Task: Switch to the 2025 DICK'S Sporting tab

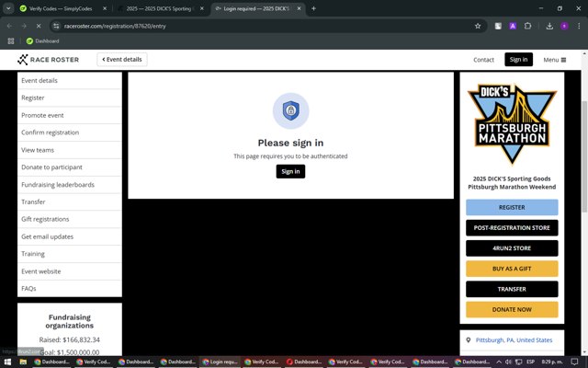Action: pyautogui.click(x=159, y=8)
